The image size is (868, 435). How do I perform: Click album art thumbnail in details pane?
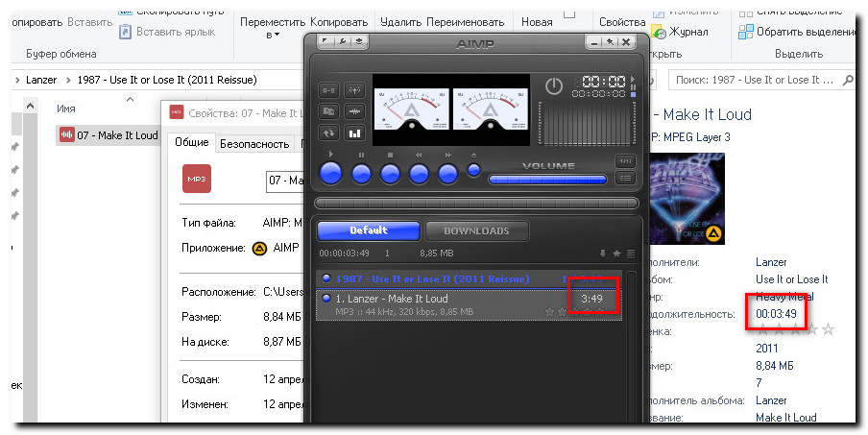tap(687, 198)
